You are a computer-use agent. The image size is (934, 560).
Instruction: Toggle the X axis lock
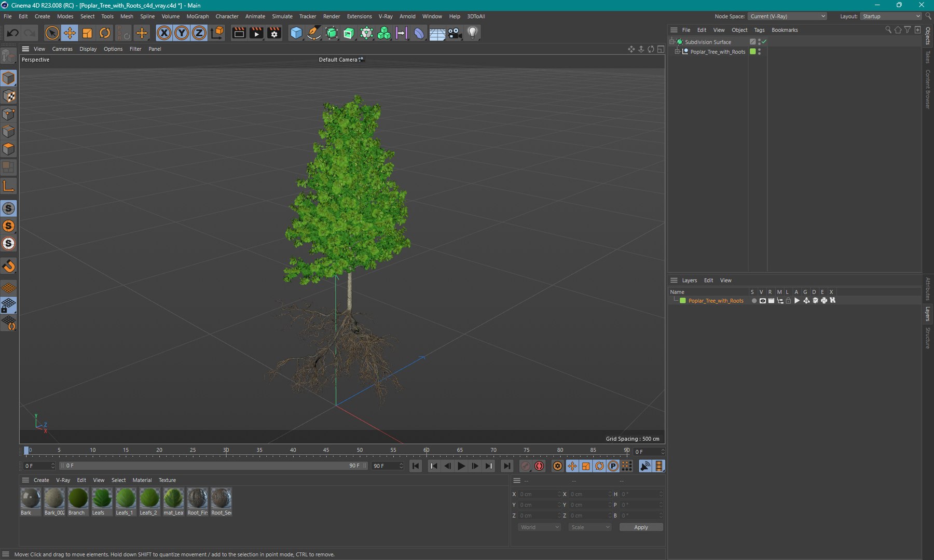click(164, 33)
